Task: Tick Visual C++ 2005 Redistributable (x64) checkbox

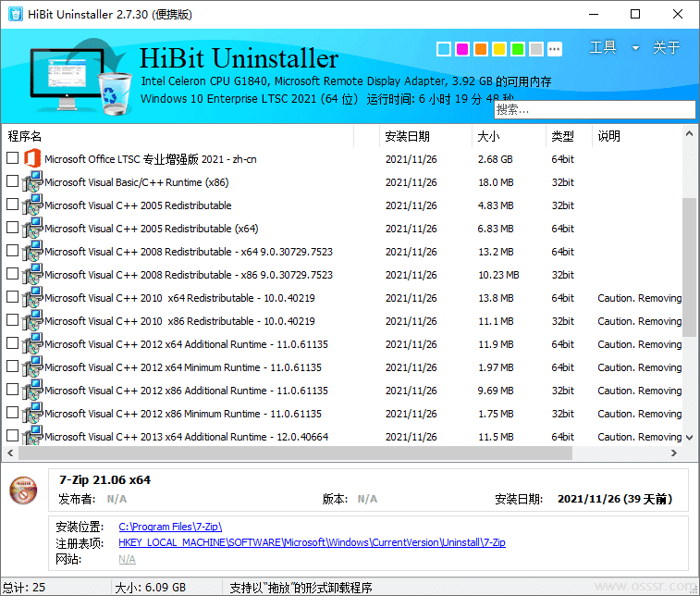Action: (13, 228)
